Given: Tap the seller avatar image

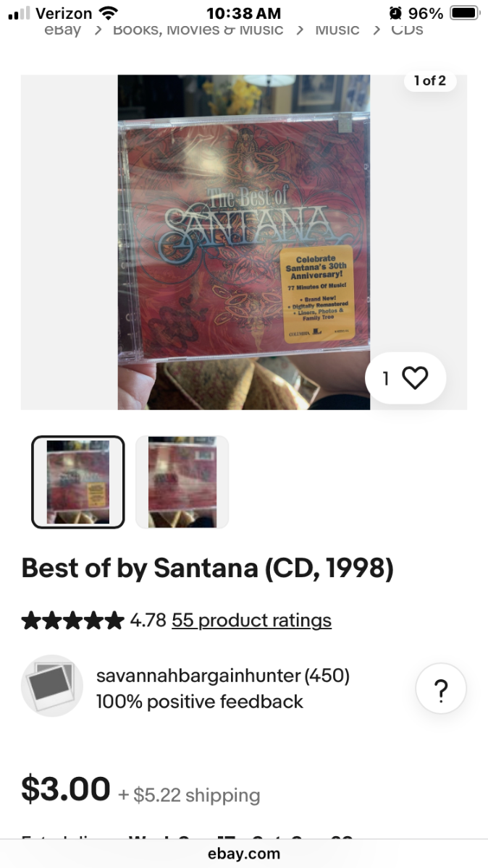Looking at the screenshot, I should (x=51, y=686).
